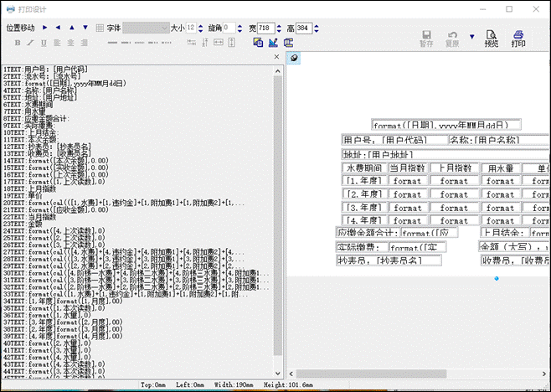Image resolution: width=551 pixels, height=392 pixels.
Task: Click the blue ruler design icon
Action: (273, 43)
